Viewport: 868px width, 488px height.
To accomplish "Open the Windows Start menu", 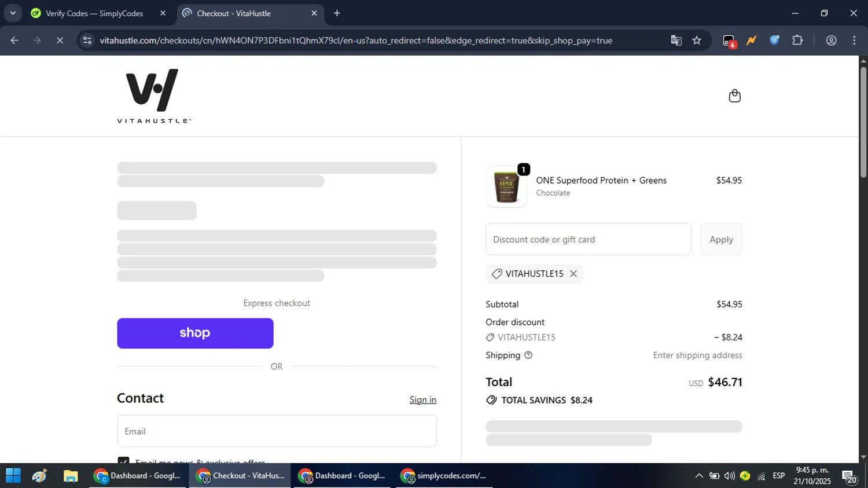I will [13, 476].
